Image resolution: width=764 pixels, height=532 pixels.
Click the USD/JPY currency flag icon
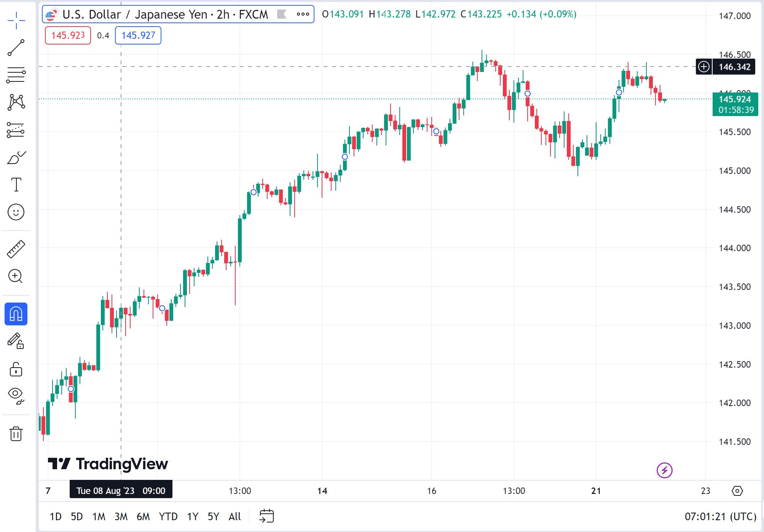click(x=51, y=14)
